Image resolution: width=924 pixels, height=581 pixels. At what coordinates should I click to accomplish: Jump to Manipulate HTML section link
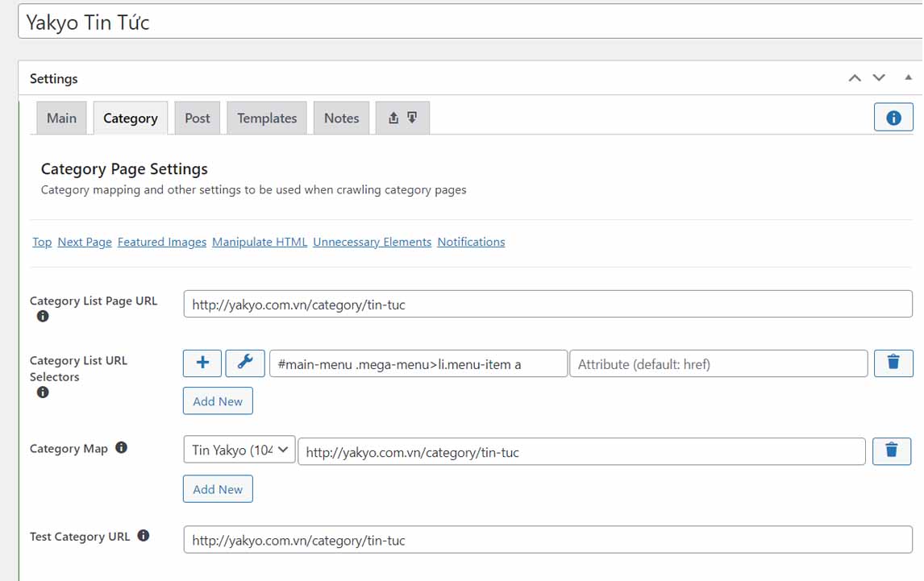[x=260, y=242]
